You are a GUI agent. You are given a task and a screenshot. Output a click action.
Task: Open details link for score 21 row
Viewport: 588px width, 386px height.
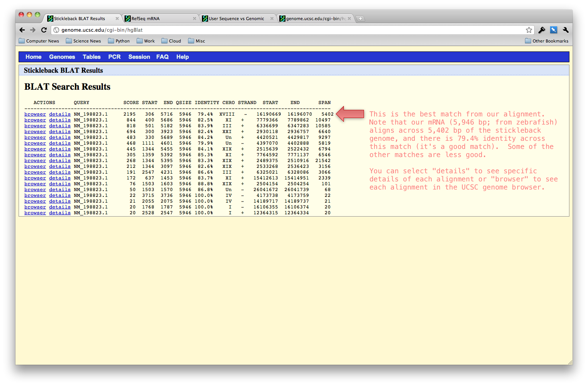[x=60, y=201]
